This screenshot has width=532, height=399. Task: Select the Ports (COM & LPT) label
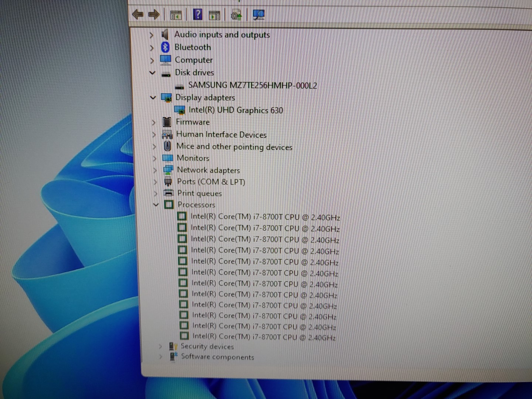(211, 182)
